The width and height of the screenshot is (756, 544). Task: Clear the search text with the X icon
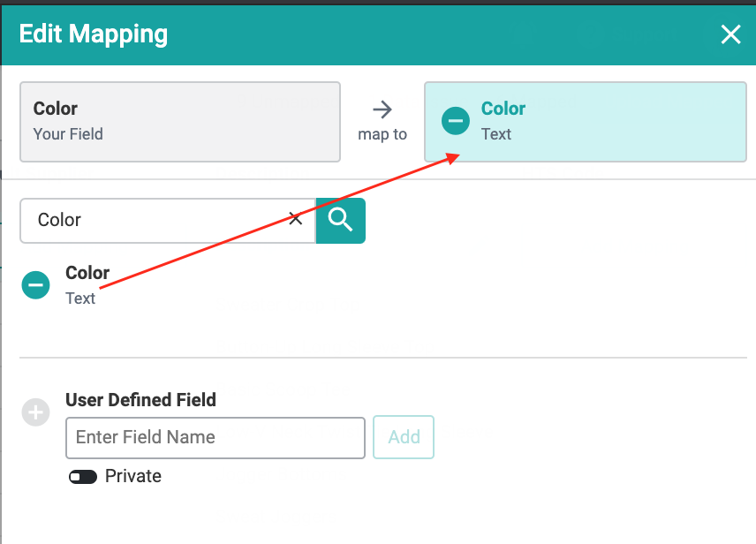(x=296, y=219)
